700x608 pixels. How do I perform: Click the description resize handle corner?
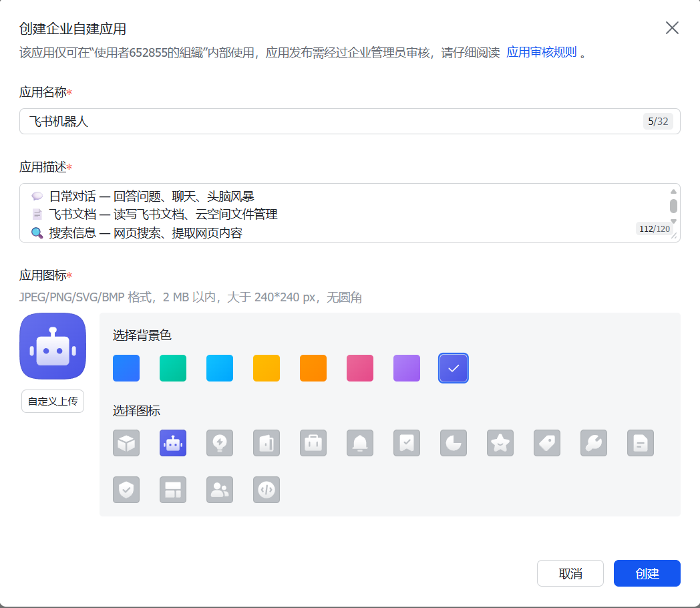tap(674, 236)
